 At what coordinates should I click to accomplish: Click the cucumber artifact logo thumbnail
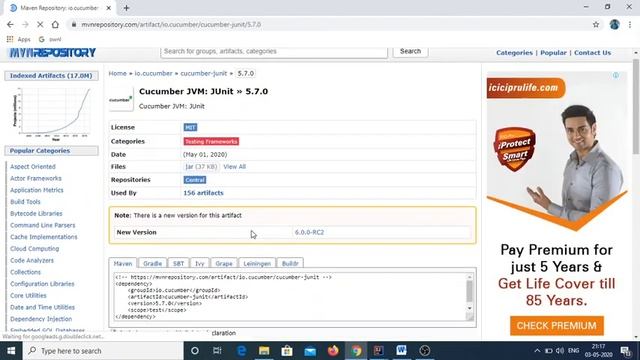[121, 99]
